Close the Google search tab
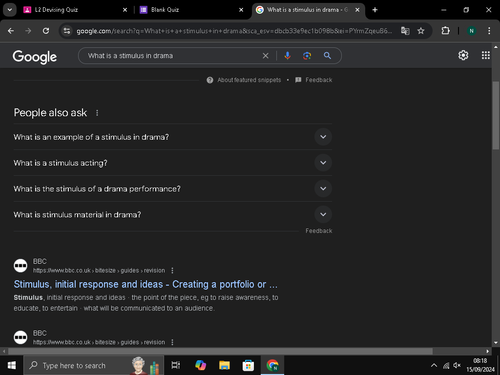 click(357, 10)
